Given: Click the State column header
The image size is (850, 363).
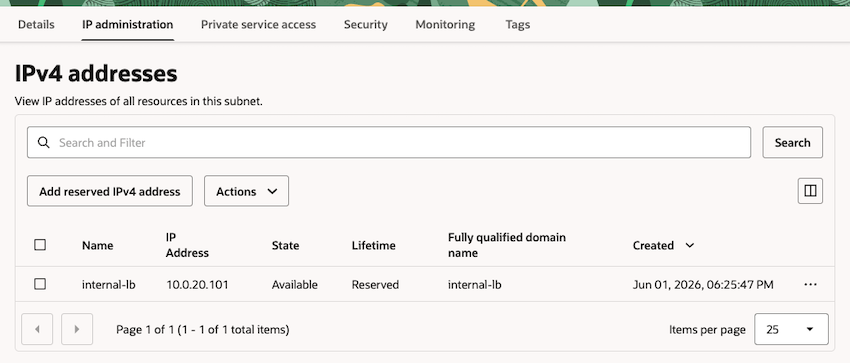Looking at the screenshot, I should point(285,245).
